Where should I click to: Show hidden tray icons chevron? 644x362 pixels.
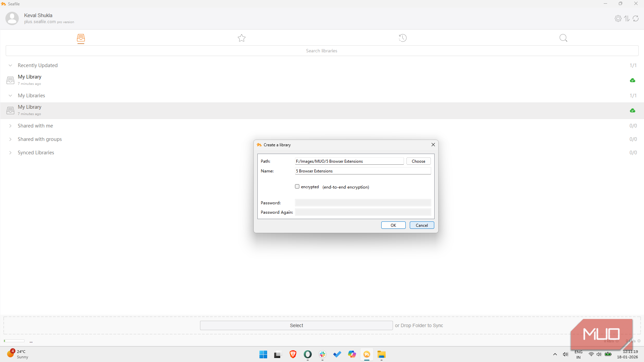(555, 354)
